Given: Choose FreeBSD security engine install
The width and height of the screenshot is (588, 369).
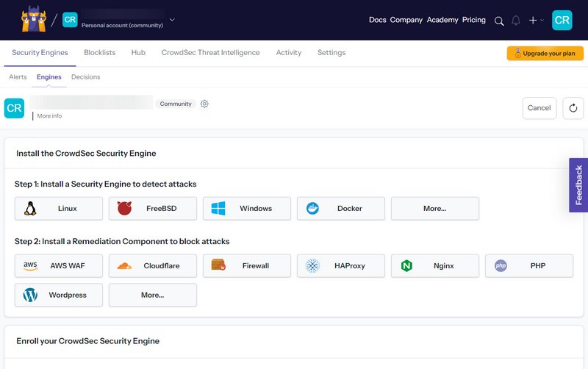Looking at the screenshot, I should point(153,208).
